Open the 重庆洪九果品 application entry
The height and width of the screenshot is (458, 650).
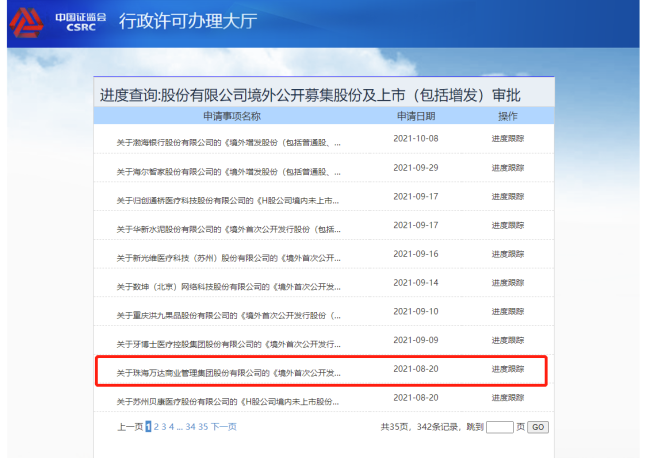(x=228, y=315)
